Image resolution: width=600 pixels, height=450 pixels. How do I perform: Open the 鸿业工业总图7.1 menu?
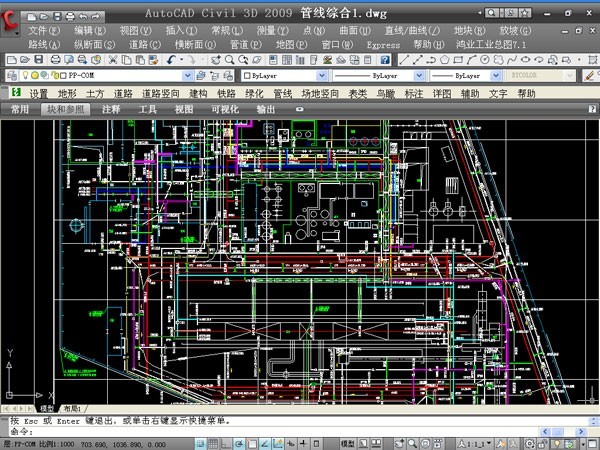point(491,45)
